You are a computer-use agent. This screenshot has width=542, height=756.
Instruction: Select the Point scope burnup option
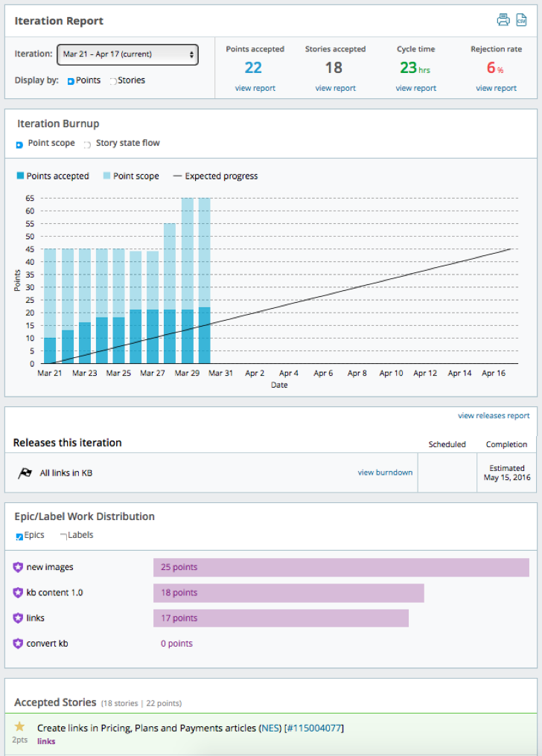pyautogui.click(x=20, y=144)
